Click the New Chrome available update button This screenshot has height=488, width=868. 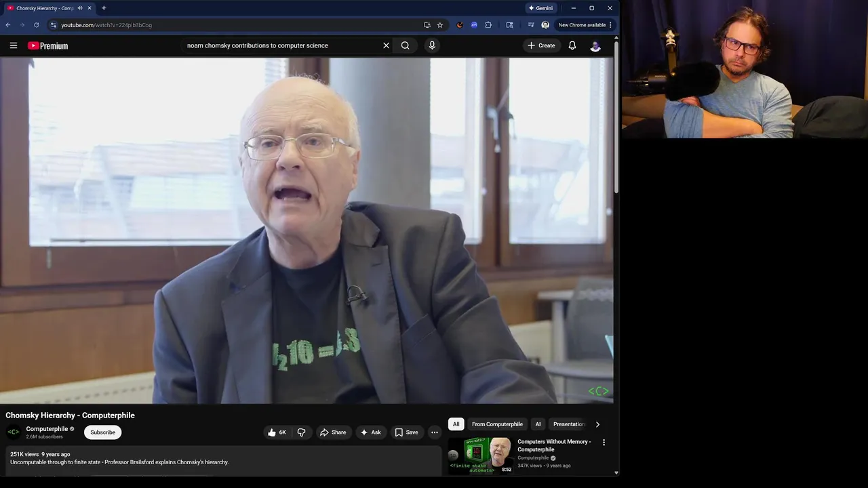585,25
